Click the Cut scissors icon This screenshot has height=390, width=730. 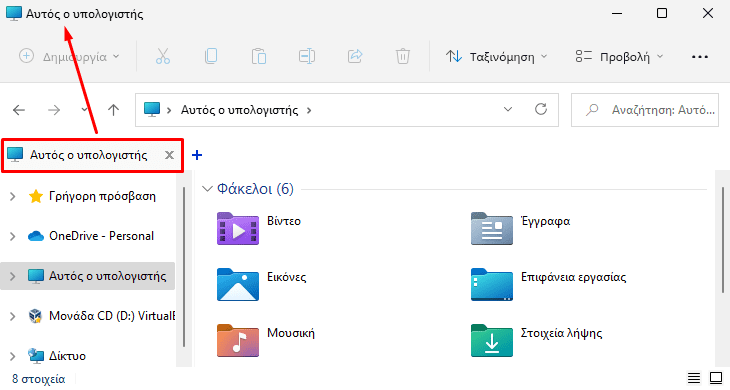click(x=162, y=56)
